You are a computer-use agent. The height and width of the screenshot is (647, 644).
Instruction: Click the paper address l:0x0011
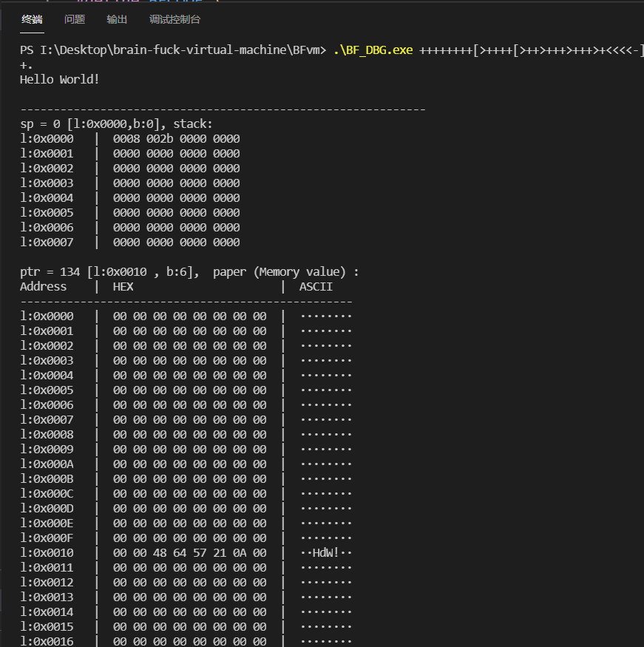pos(47,568)
